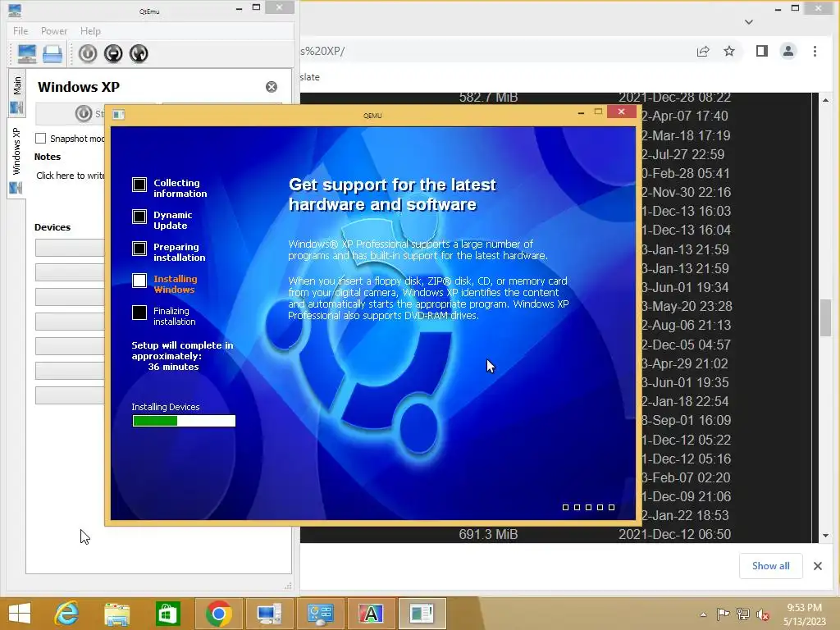Click the Installing Windows step checkbox
This screenshot has height=630, width=840.
click(x=139, y=281)
